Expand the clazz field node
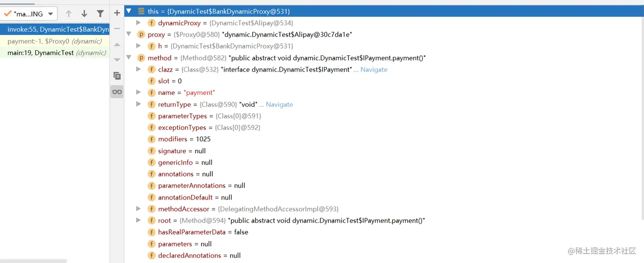This screenshot has width=644, height=263. [138, 69]
